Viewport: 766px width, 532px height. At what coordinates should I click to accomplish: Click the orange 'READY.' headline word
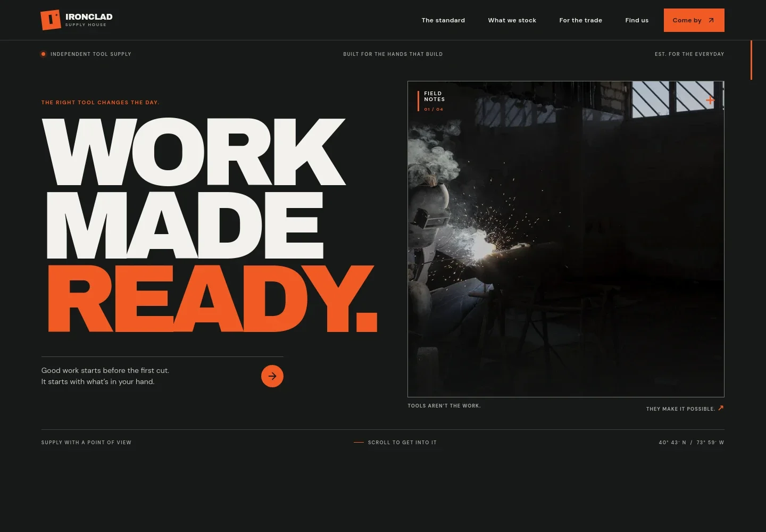(x=212, y=298)
